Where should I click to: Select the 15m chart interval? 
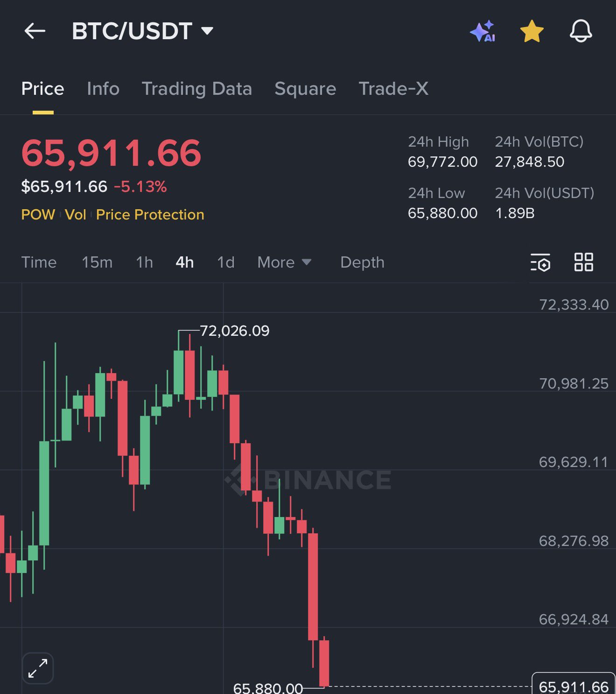(x=97, y=262)
